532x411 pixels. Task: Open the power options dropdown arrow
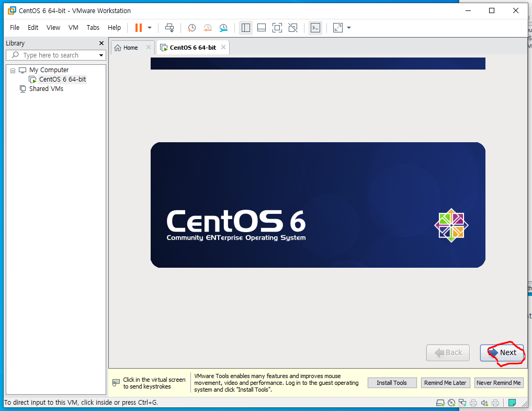[x=150, y=28]
